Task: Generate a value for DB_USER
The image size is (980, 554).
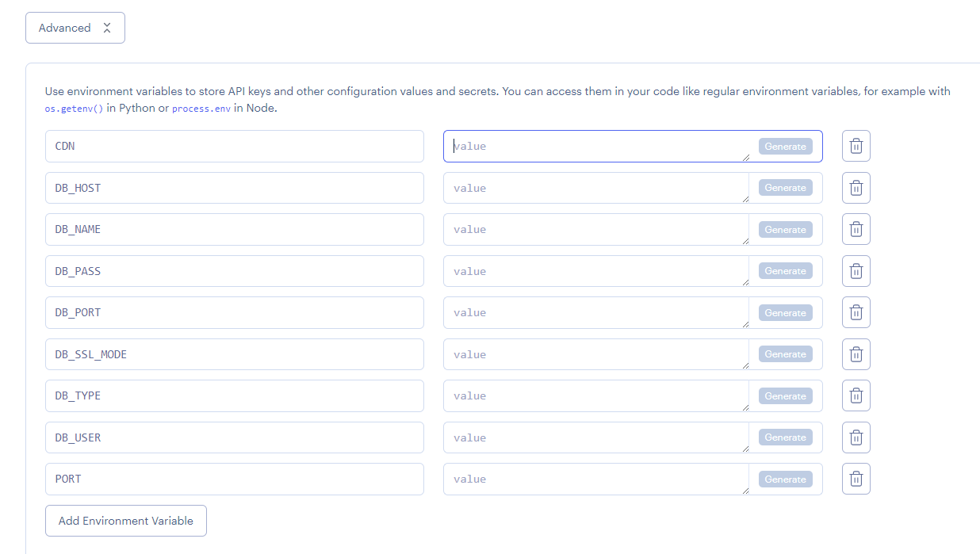Action: click(785, 437)
